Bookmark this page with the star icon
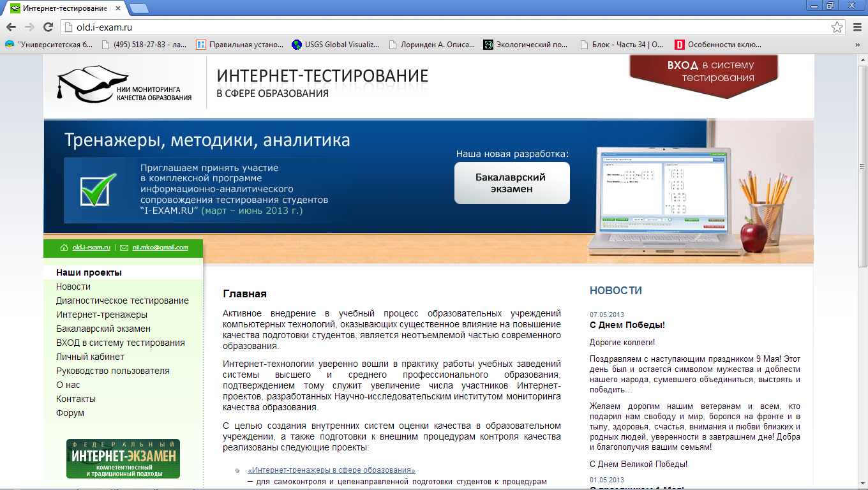 [837, 27]
